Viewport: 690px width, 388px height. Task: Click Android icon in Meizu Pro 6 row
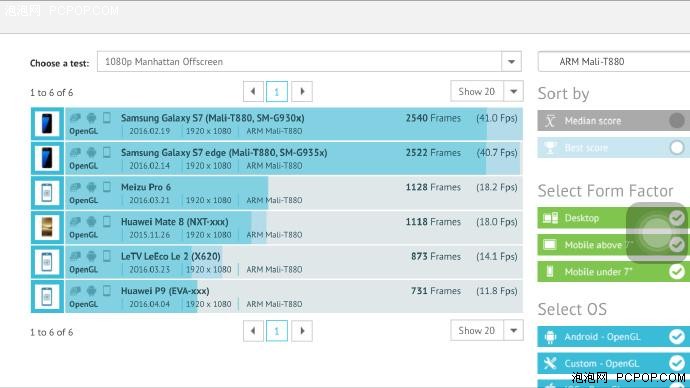91,187
